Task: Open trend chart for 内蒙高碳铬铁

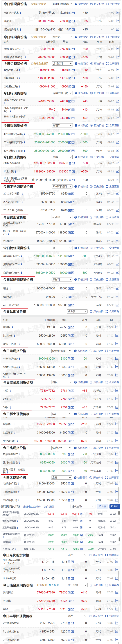Action: click(117, 454)
